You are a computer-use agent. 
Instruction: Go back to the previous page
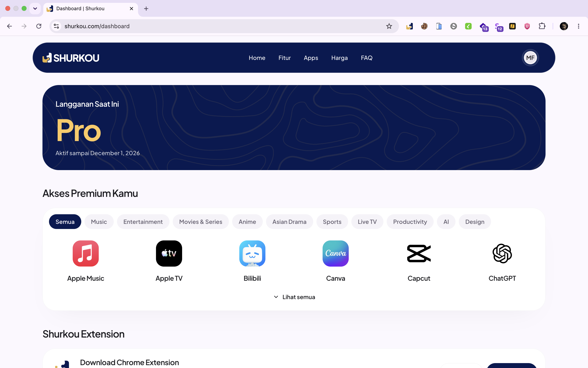[9, 26]
